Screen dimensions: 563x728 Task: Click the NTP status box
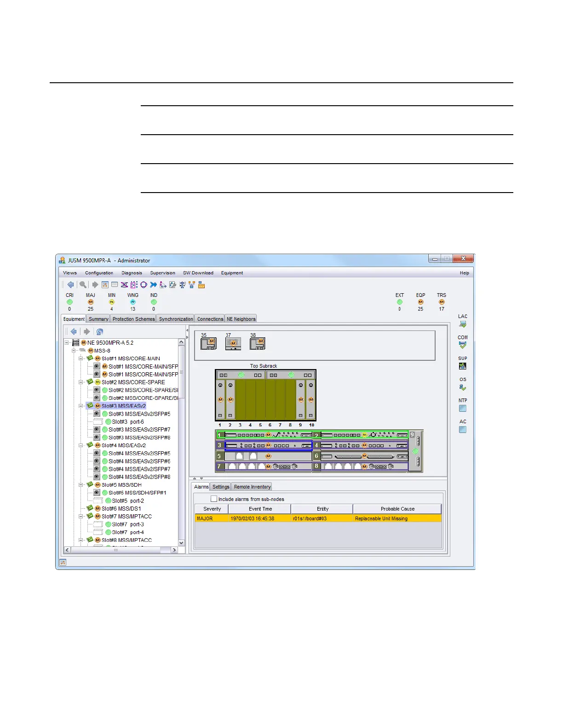coord(463,408)
